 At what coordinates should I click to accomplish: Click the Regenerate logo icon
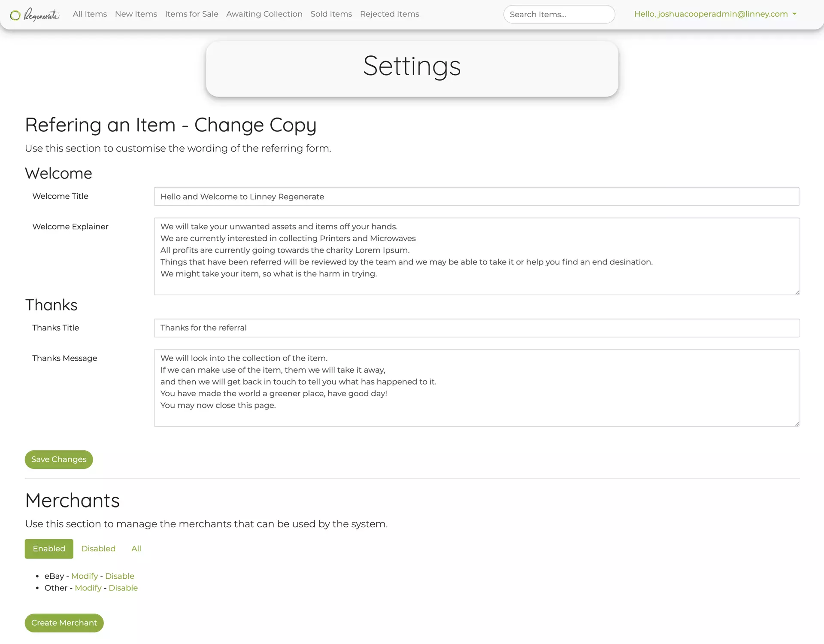(x=15, y=15)
